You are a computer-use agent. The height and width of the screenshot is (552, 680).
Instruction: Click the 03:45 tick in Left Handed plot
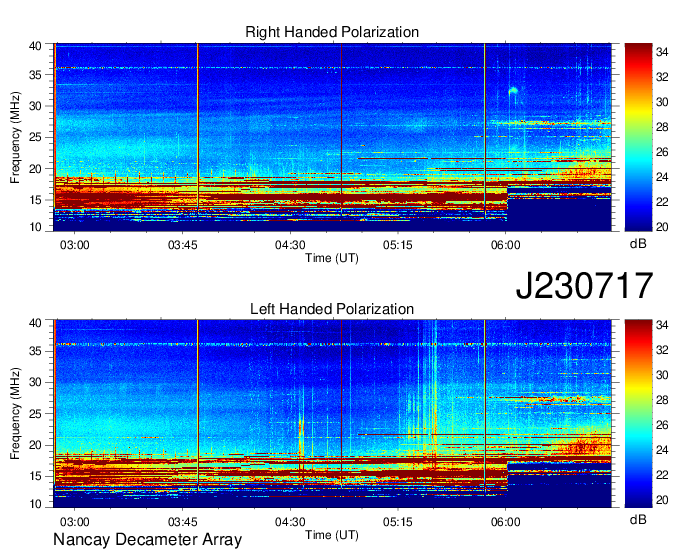(x=183, y=522)
